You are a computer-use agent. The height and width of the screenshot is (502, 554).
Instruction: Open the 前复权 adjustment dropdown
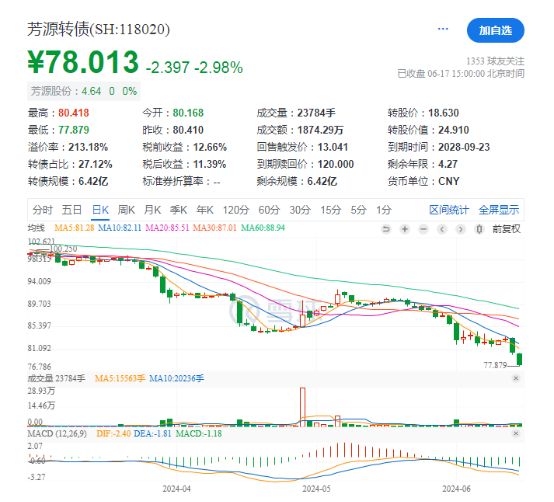[x=506, y=229]
